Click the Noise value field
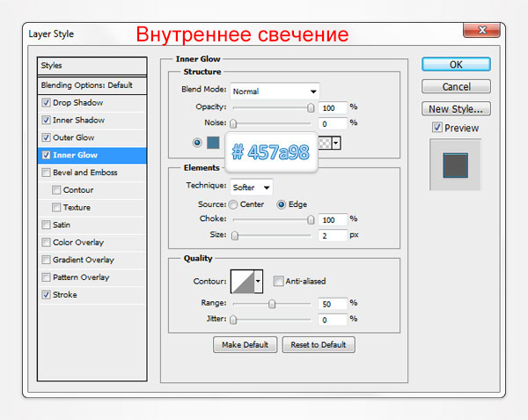The width and height of the screenshot is (528, 420). pos(333,123)
